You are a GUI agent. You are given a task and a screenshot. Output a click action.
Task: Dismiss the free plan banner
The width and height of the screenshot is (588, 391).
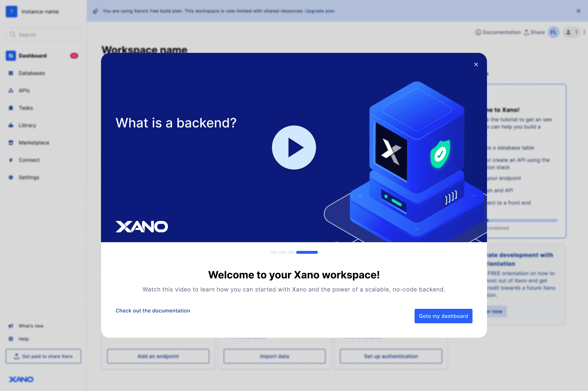point(579,11)
